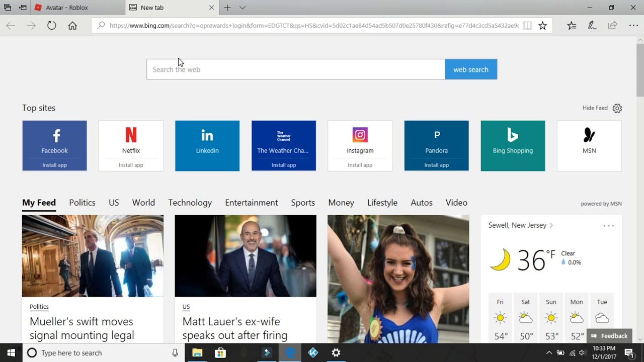This screenshot has width=644, height=362.
Task: Switch to Avatar - Roblox tab
Action: [x=78, y=8]
